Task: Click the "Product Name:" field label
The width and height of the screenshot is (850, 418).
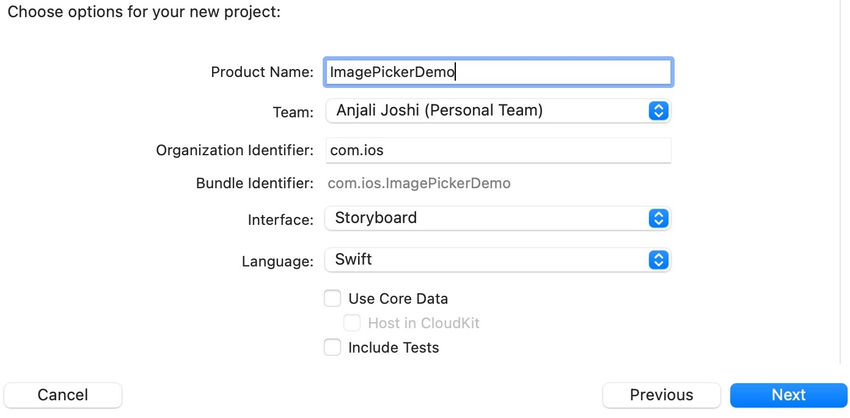Action: (x=262, y=72)
